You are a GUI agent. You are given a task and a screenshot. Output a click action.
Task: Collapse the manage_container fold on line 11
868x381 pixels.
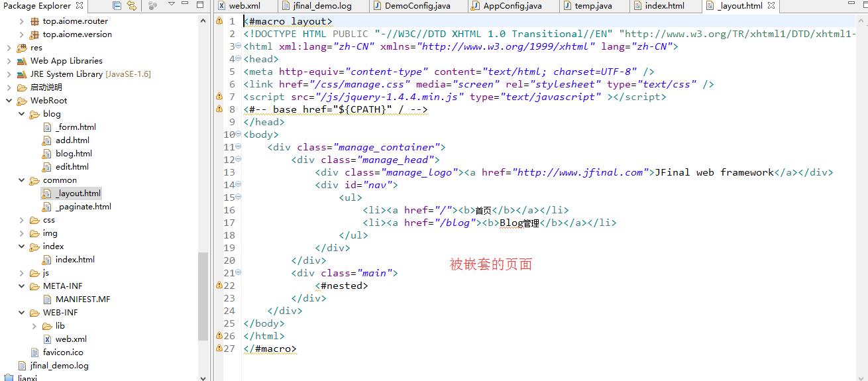click(x=239, y=147)
